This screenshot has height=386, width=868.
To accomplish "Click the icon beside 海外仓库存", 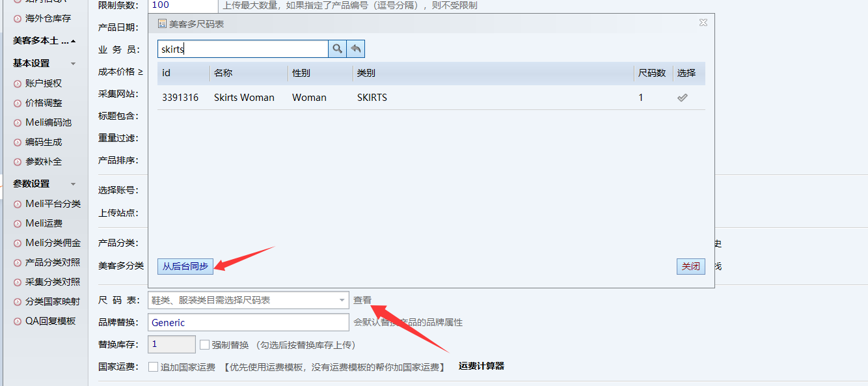I will 18,19.
